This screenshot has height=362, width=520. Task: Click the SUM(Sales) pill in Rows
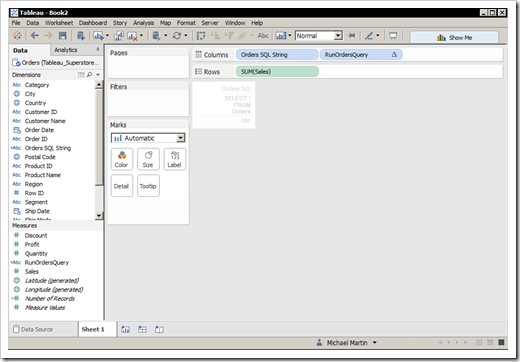(x=277, y=71)
